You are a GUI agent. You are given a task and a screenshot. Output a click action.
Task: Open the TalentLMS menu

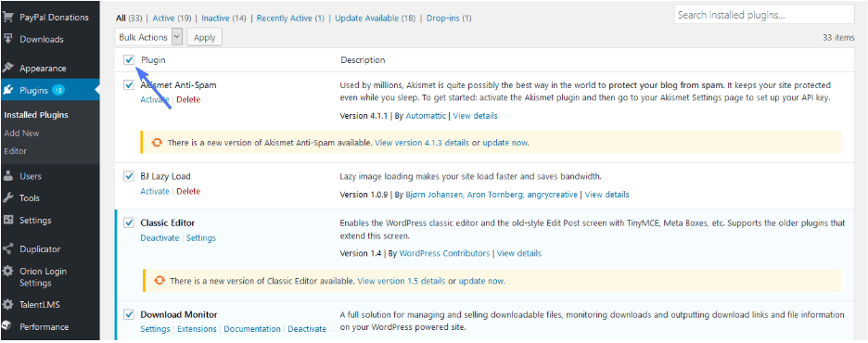(x=39, y=305)
